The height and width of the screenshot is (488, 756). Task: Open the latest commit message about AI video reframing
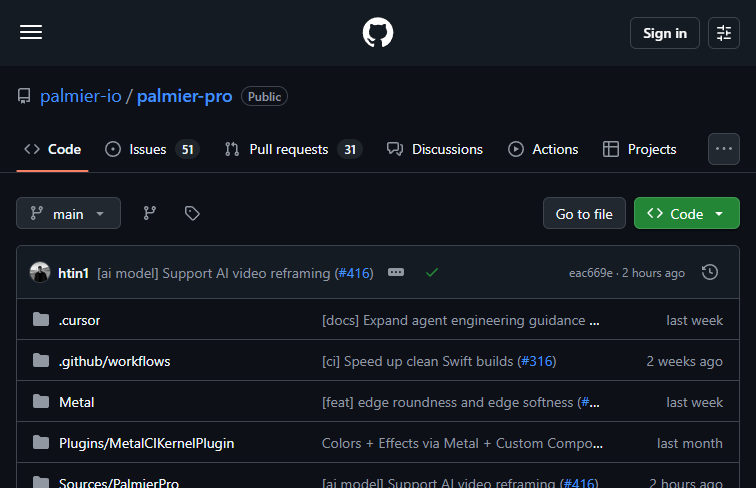pos(214,273)
